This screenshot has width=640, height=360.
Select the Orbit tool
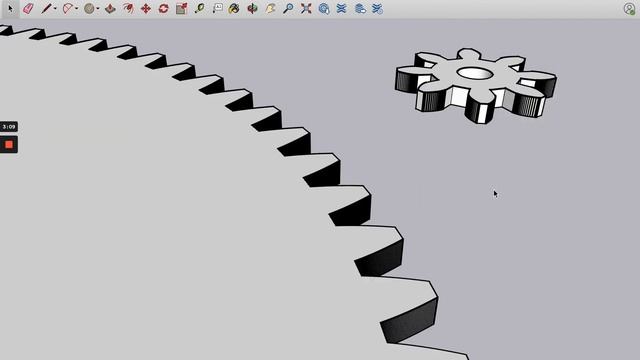pyautogui.click(x=252, y=9)
